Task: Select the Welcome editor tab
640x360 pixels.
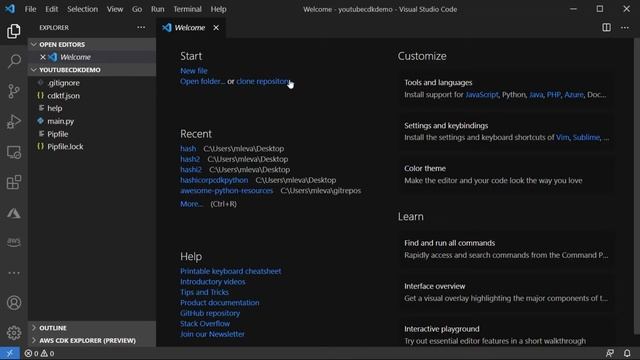Action: tap(190, 27)
